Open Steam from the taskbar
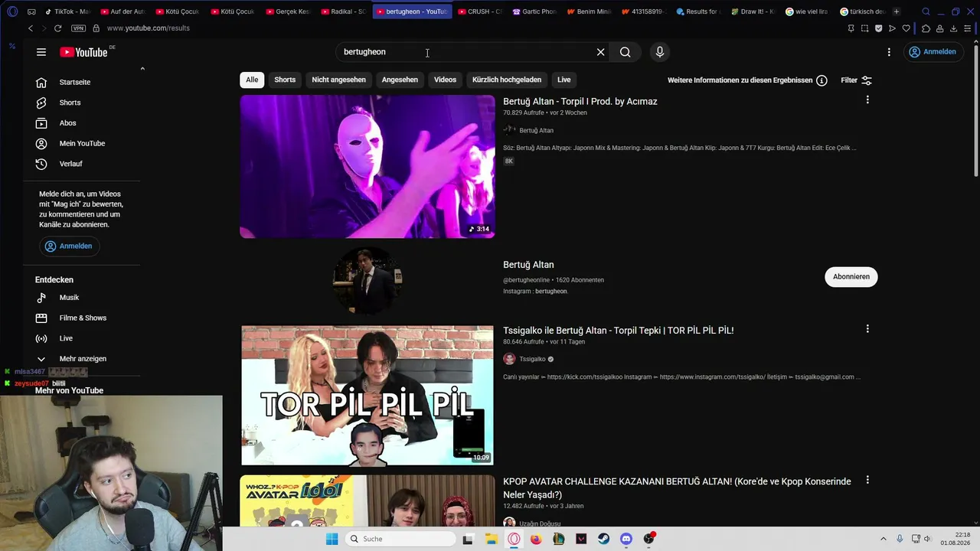The width and height of the screenshot is (980, 551). point(604,539)
